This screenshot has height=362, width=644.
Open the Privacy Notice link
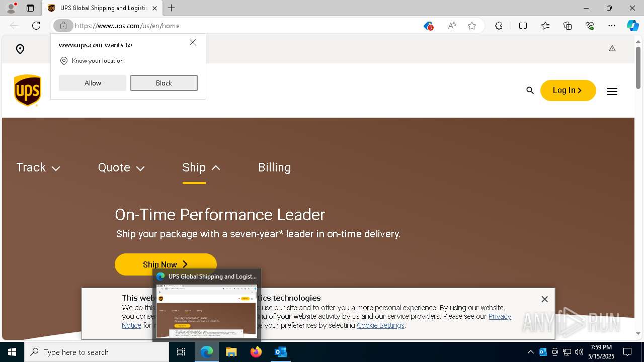(500, 316)
